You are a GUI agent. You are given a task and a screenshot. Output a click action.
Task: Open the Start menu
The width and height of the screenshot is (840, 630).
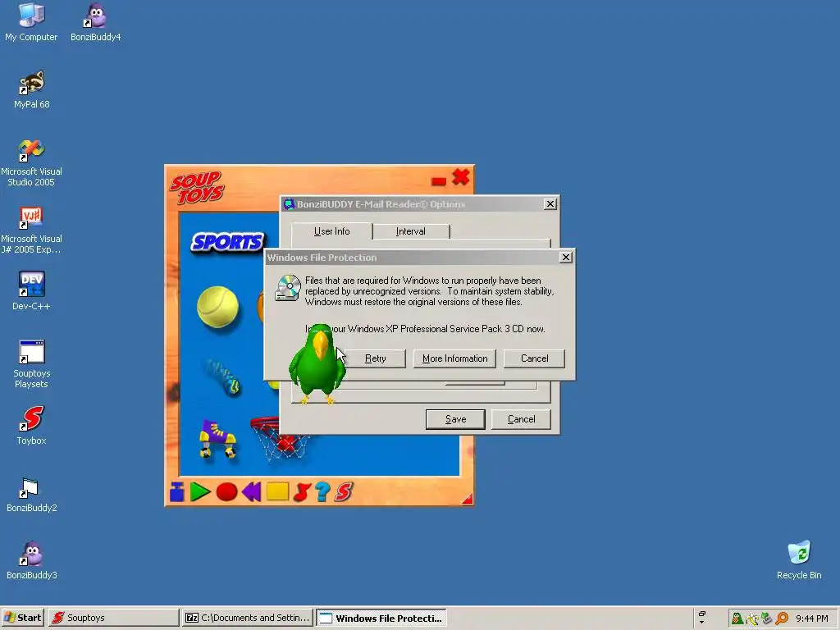[x=22, y=618]
